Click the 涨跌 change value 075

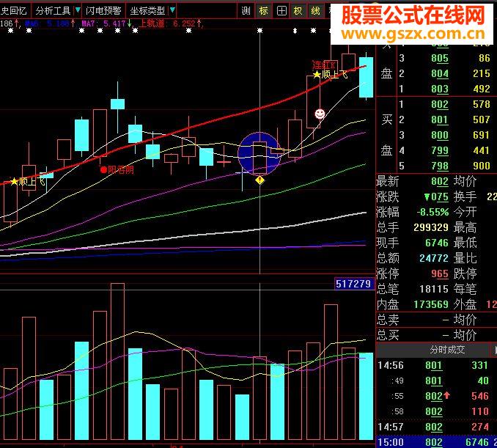436,197
